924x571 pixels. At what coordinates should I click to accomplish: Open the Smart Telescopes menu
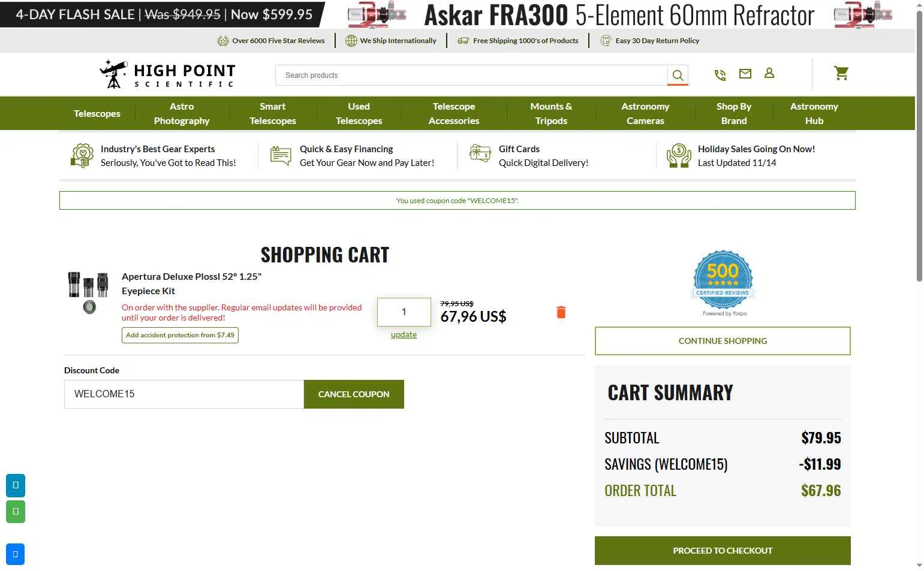coord(273,113)
